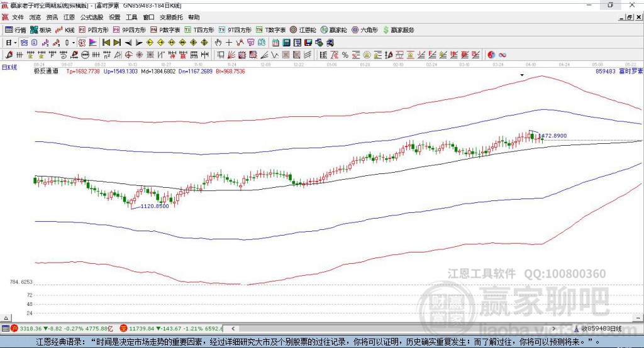Click Shanghai index 3318.36 status entry
Screen dimensions: 644x348
tap(62, 329)
